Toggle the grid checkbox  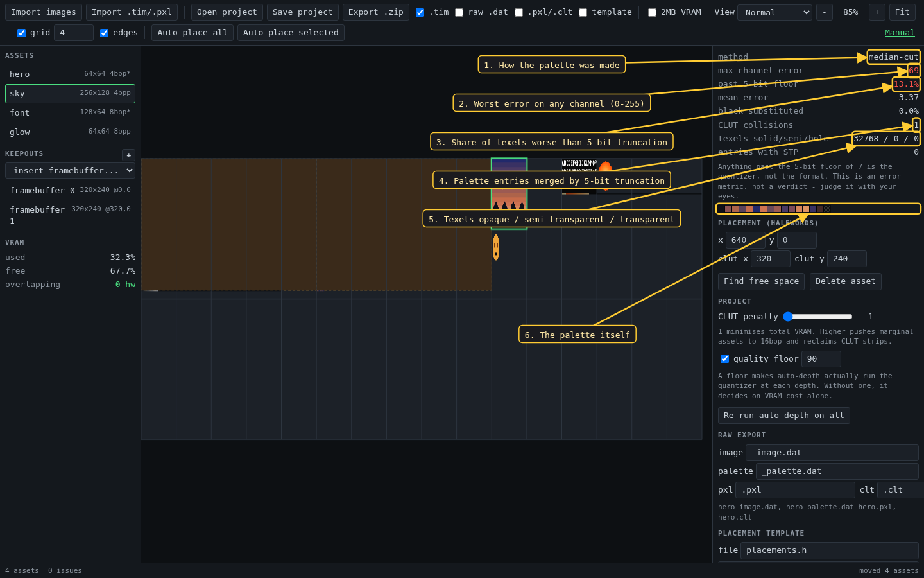[21, 33]
